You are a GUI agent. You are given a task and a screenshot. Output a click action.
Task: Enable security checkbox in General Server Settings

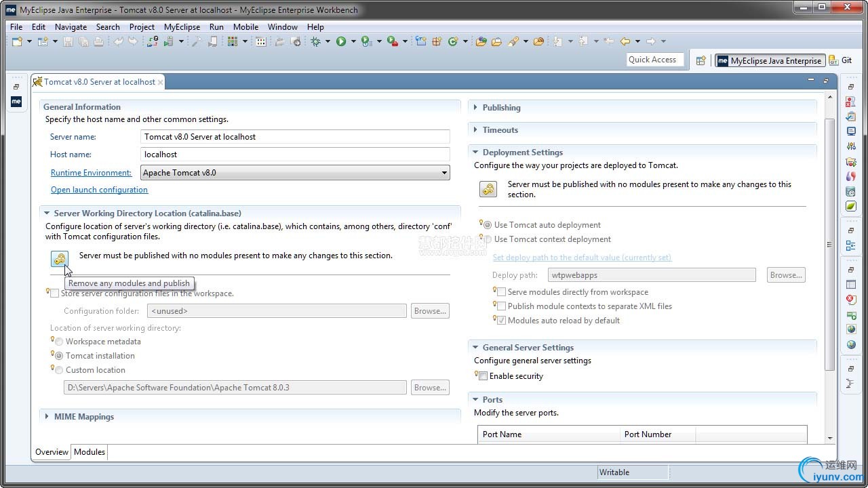click(484, 376)
